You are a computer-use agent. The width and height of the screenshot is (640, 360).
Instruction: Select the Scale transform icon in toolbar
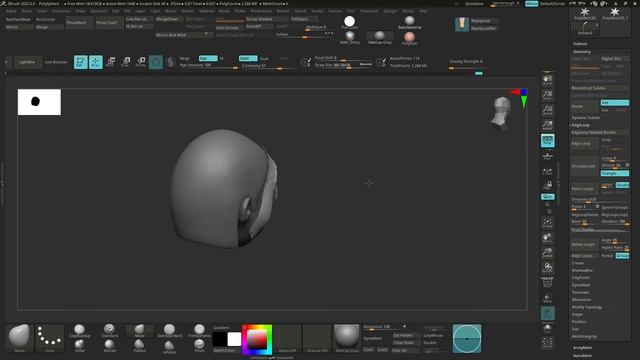pyautogui.click(x=125, y=62)
